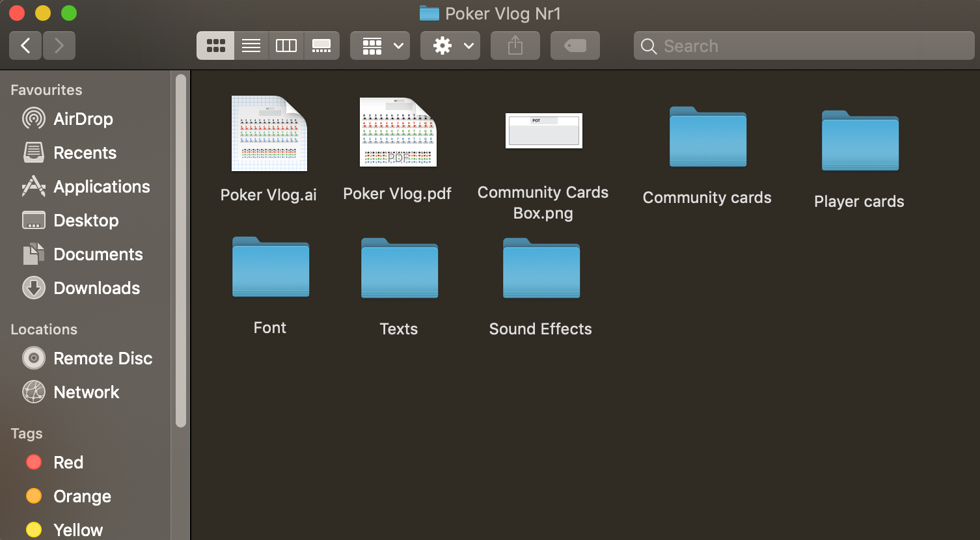Open the group-by arrangement dropdown
980x540 pixels.
coord(380,46)
